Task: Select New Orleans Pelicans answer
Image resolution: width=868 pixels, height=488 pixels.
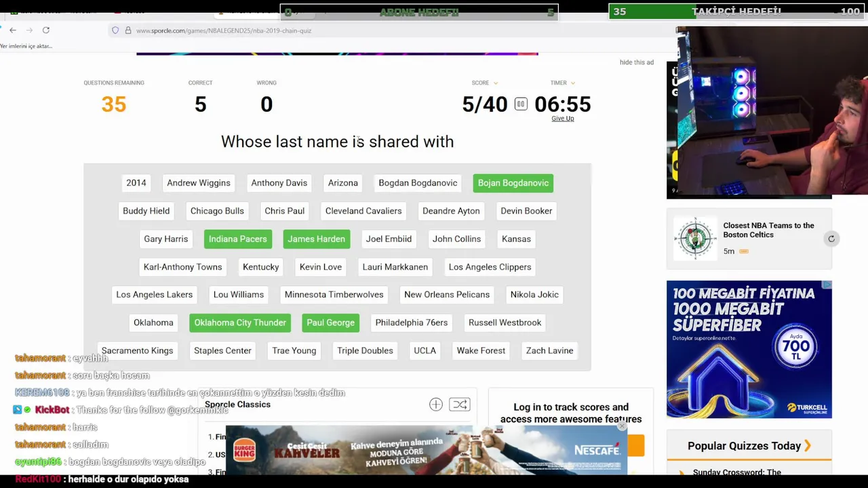Action: click(447, 295)
